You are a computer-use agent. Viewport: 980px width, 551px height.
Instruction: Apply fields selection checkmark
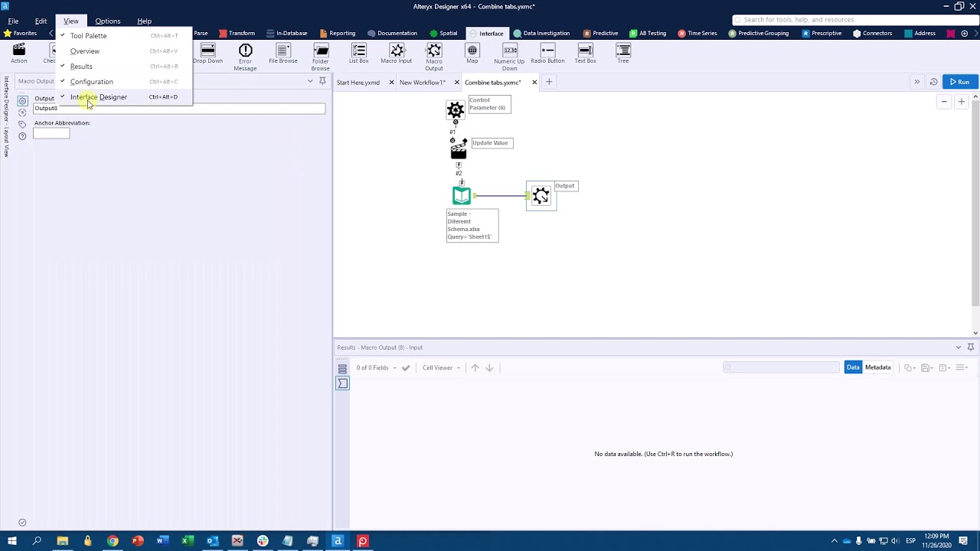[406, 368]
